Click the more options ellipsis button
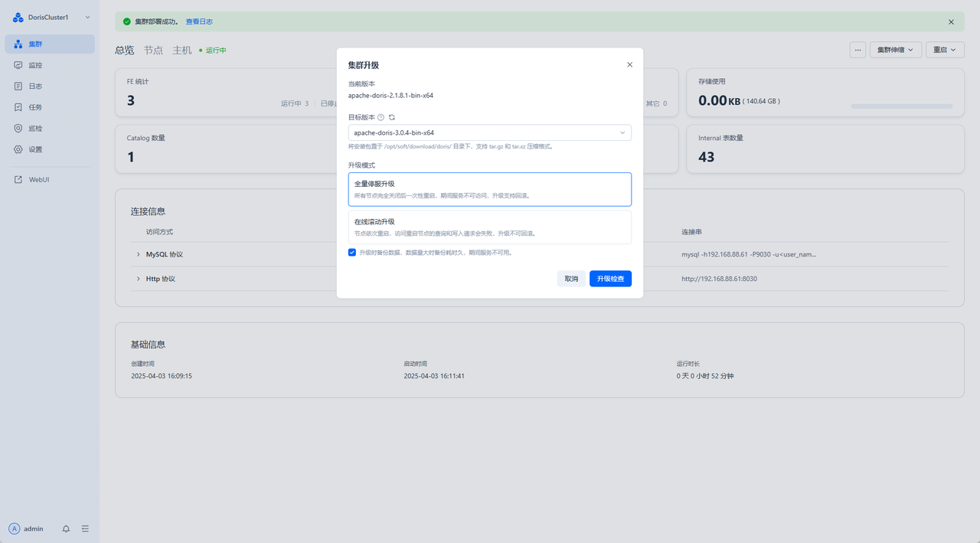Image resolution: width=980 pixels, height=543 pixels. [857, 49]
